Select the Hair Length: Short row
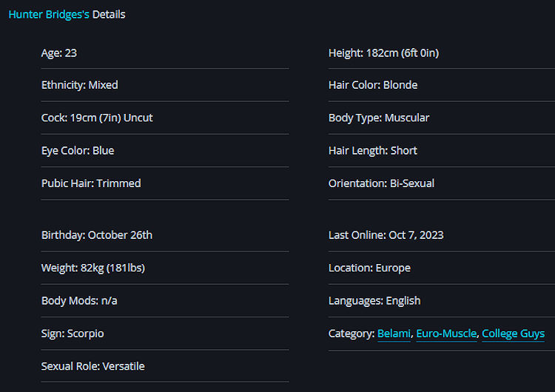The height and width of the screenshot is (392, 555). [441, 150]
